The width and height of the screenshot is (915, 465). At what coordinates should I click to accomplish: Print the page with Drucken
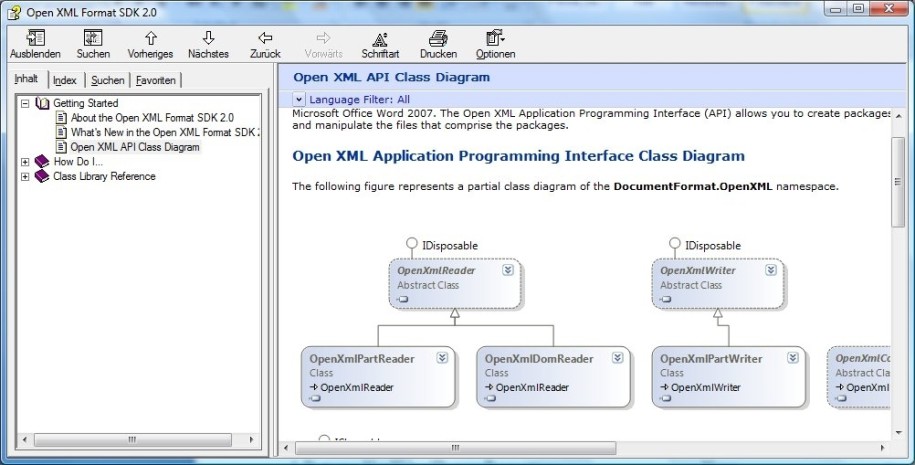(438, 39)
